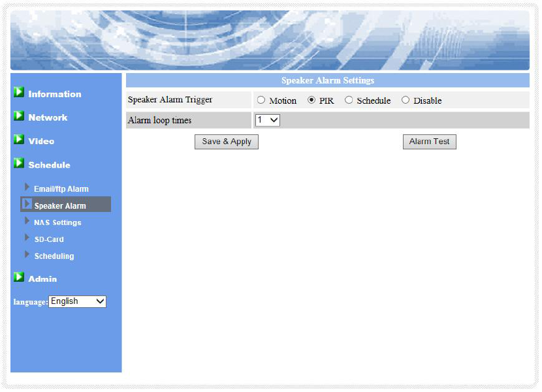Screen dimensions: 542x392
Task: Select the Motion trigger radio button
Action: point(261,100)
